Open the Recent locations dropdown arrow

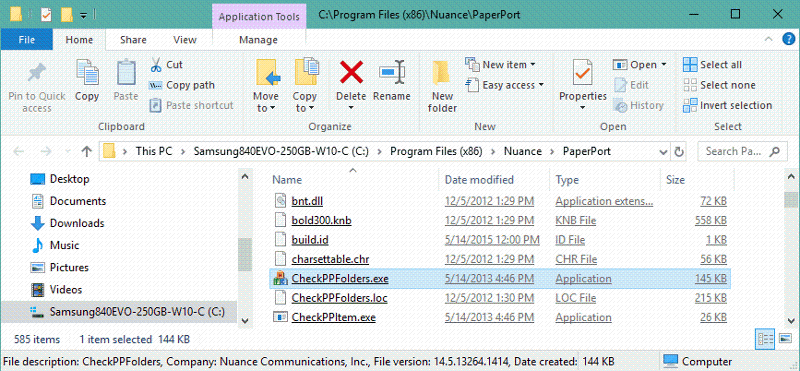(68, 152)
